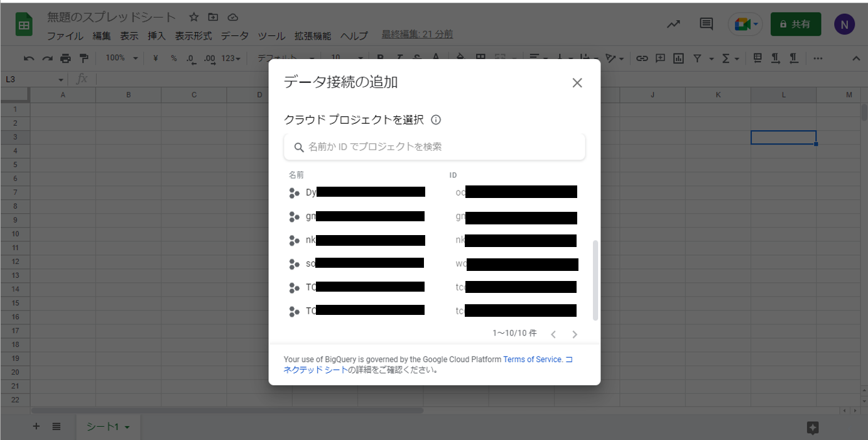Screen dimensions: 868x440
Task: Click the 共有 share button
Action: pyautogui.click(x=795, y=25)
